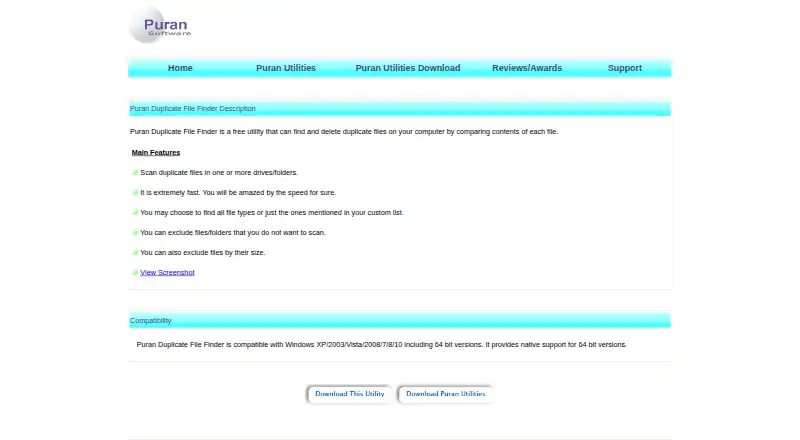Click bullet icon beside Scan duplicate files

tap(135, 173)
